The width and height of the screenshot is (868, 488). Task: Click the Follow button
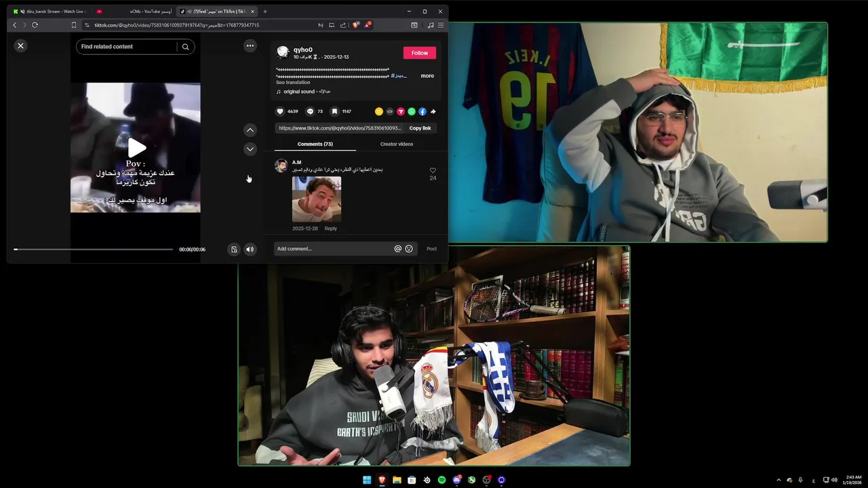pyautogui.click(x=420, y=53)
